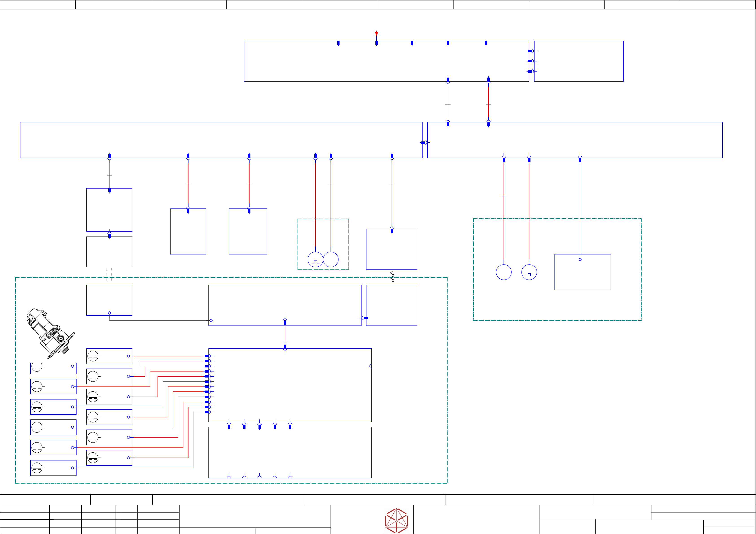Screen dimensions: 756x534
Task: Click the black squiggly break symbol
Action: coord(392,277)
